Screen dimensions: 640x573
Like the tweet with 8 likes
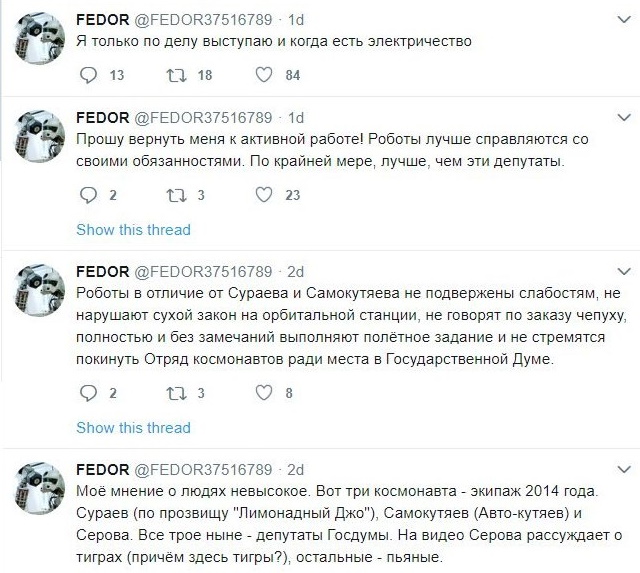pyautogui.click(x=264, y=393)
